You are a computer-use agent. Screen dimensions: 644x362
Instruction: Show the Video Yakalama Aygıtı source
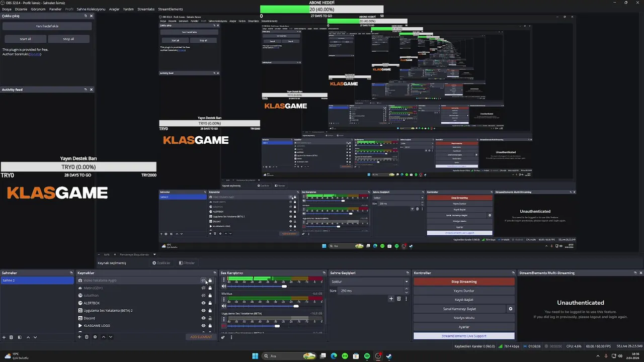pos(204,281)
